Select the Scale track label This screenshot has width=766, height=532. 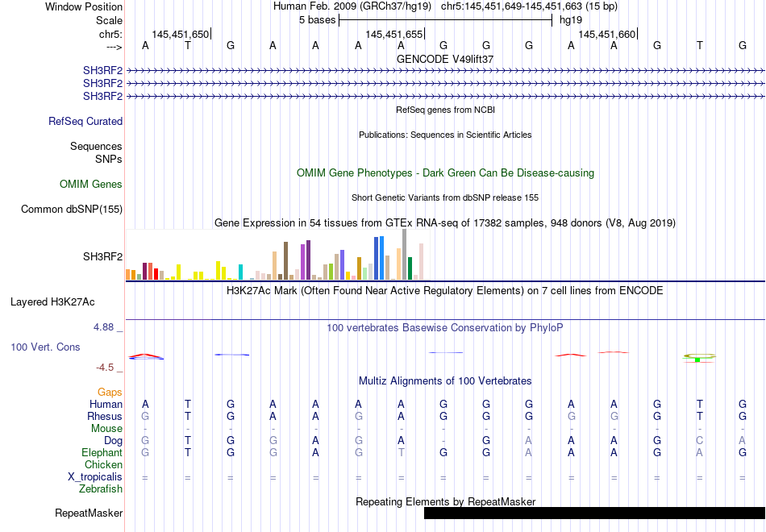click(x=109, y=20)
